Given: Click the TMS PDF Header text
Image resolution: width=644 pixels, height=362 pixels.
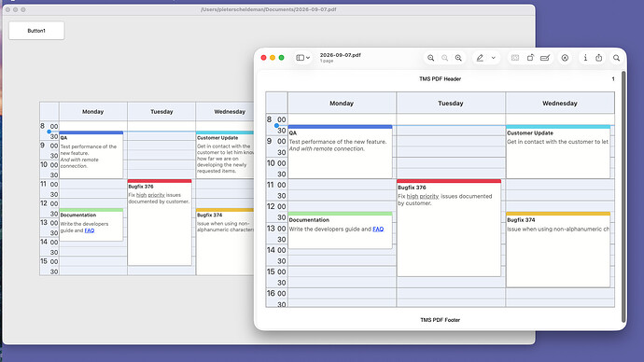Looking at the screenshot, I should coord(440,78).
